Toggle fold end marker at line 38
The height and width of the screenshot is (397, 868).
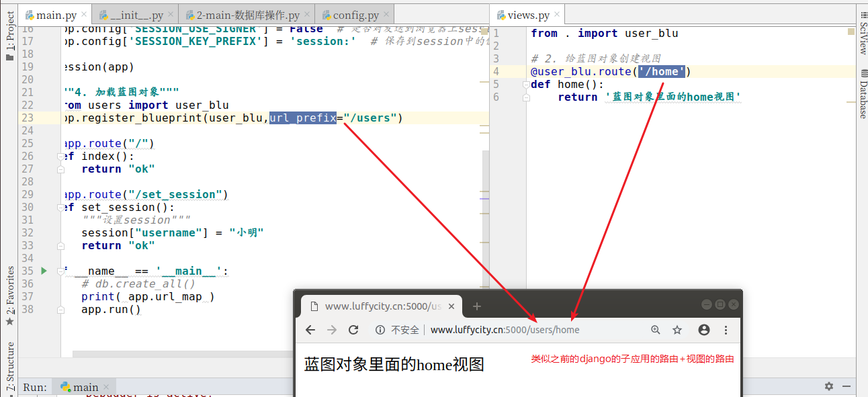click(x=60, y=310)
